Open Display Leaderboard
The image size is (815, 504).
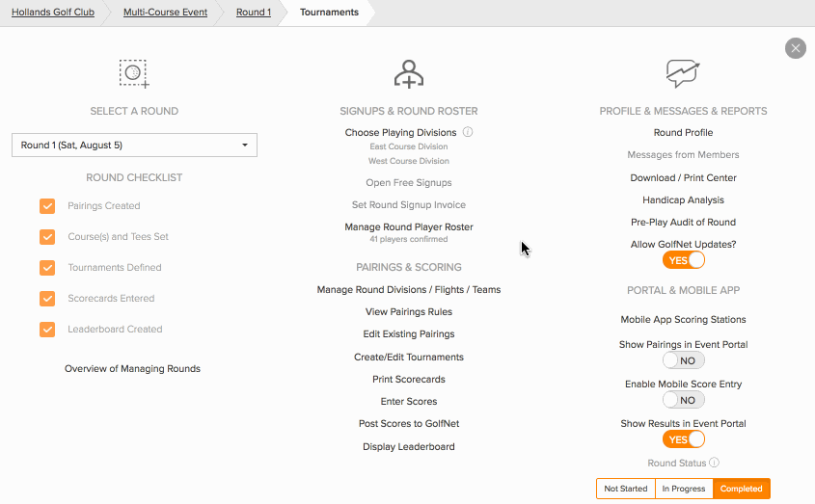click(409, 447)
